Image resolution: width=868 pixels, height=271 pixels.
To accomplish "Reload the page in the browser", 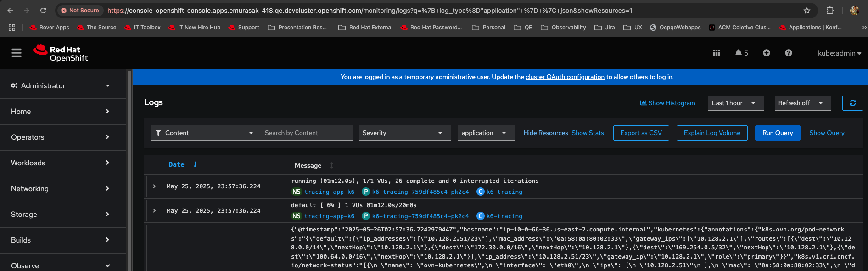I will [43, 11].
